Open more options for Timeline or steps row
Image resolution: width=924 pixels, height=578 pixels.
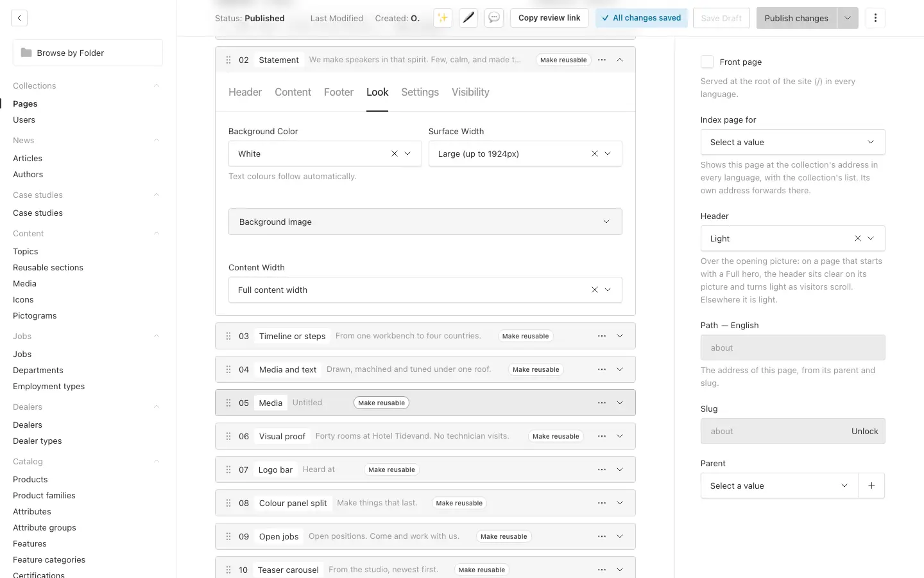click(602, 336)
